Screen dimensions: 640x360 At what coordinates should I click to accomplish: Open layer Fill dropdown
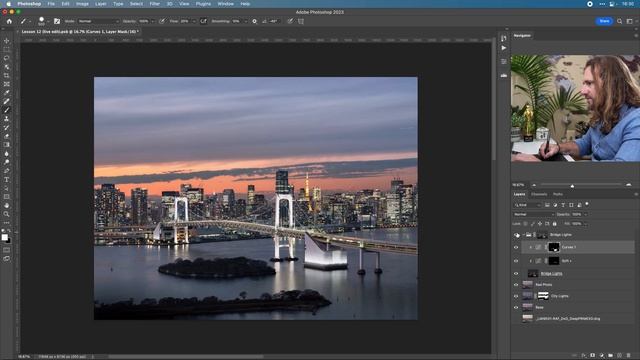coord(586,224)
